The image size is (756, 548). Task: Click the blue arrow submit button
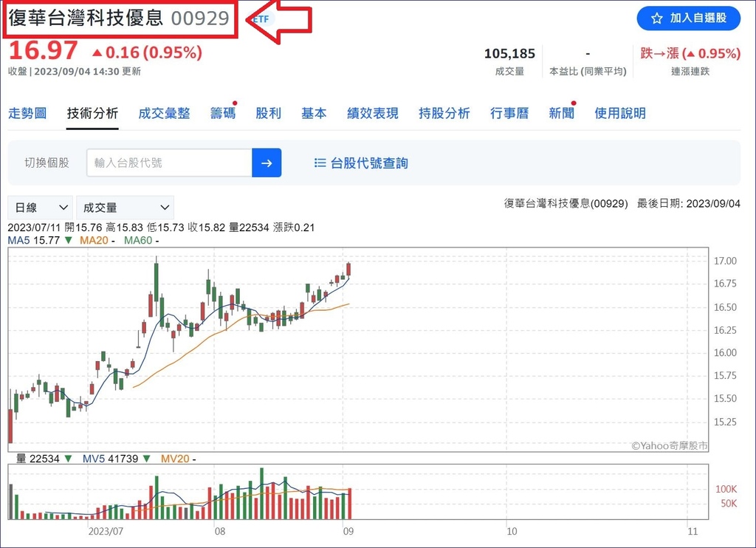tap(267, 163)
